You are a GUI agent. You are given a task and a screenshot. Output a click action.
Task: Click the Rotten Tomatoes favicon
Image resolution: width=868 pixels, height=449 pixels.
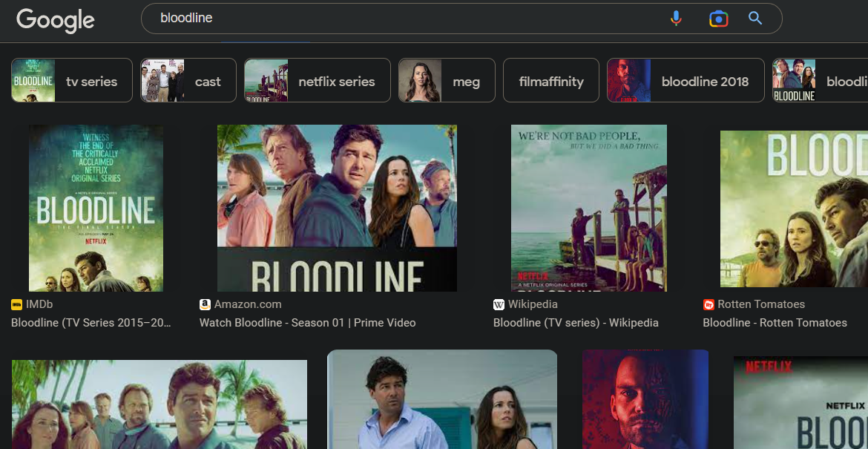pyautogui.click(x=708, y=304)
